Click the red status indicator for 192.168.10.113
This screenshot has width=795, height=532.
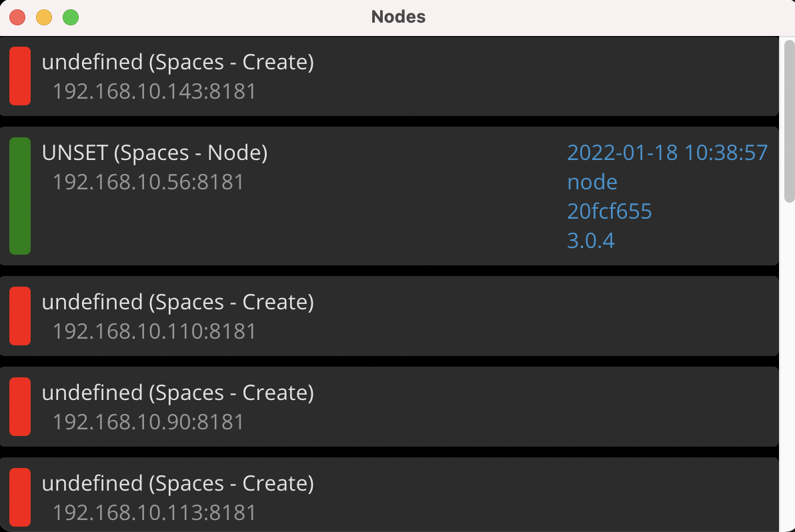[x=19, y=497]
